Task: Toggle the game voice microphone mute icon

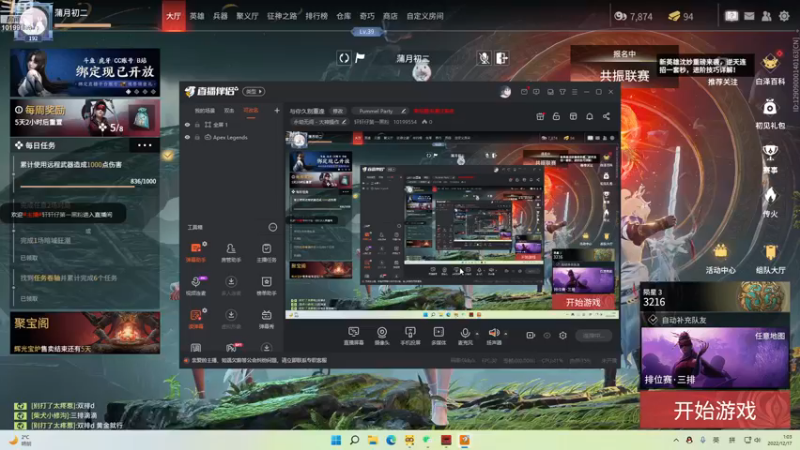Action: pyautogui.click(x=484, y=58)
